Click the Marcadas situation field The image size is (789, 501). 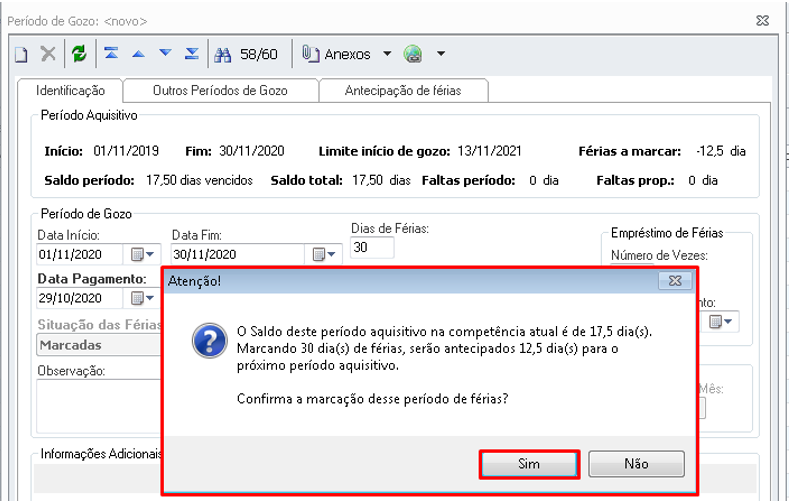99,346
